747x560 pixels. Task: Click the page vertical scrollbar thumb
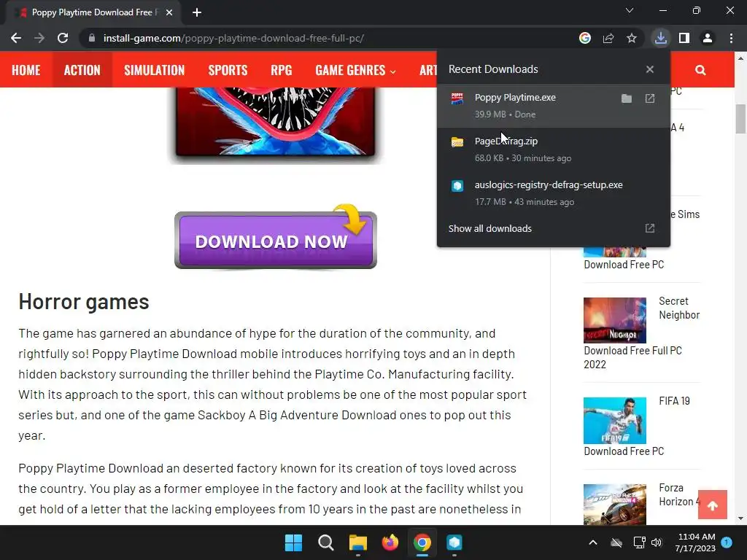click(740, 119)
